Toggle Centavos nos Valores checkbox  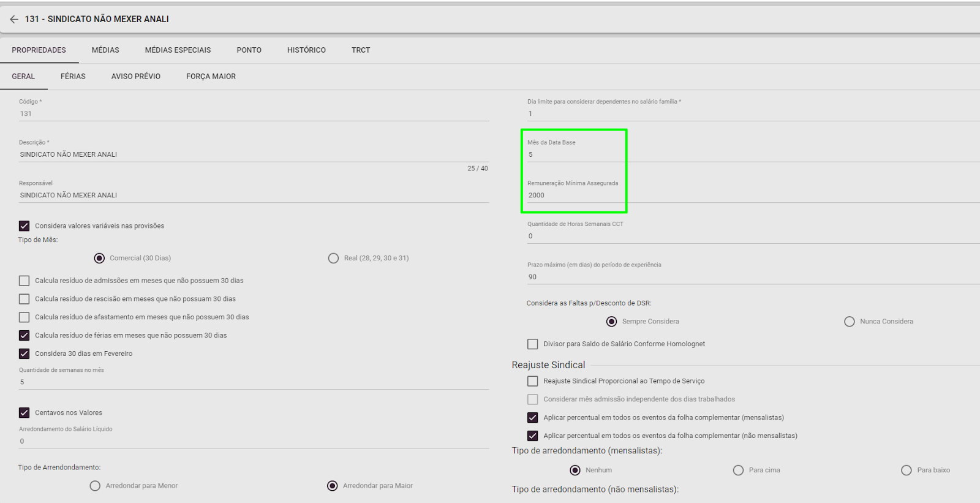tap(24, 413)
